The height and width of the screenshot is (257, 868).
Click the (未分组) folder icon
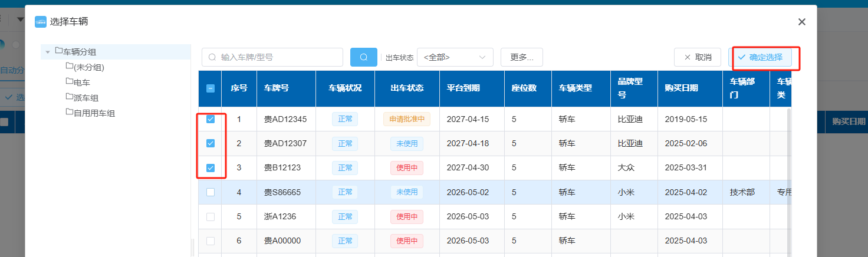(70, 66)
